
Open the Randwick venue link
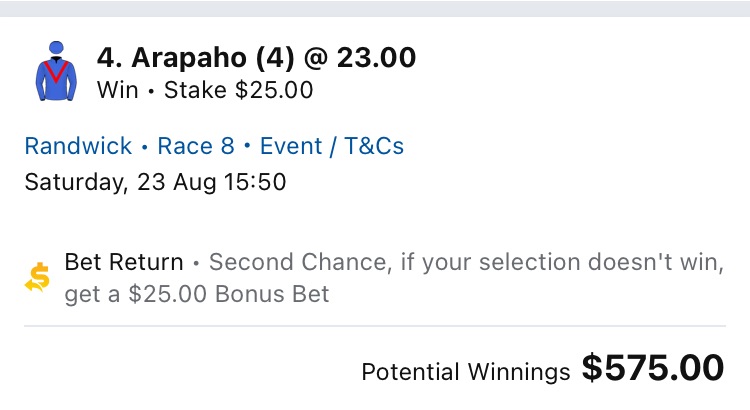click(78, 146)
